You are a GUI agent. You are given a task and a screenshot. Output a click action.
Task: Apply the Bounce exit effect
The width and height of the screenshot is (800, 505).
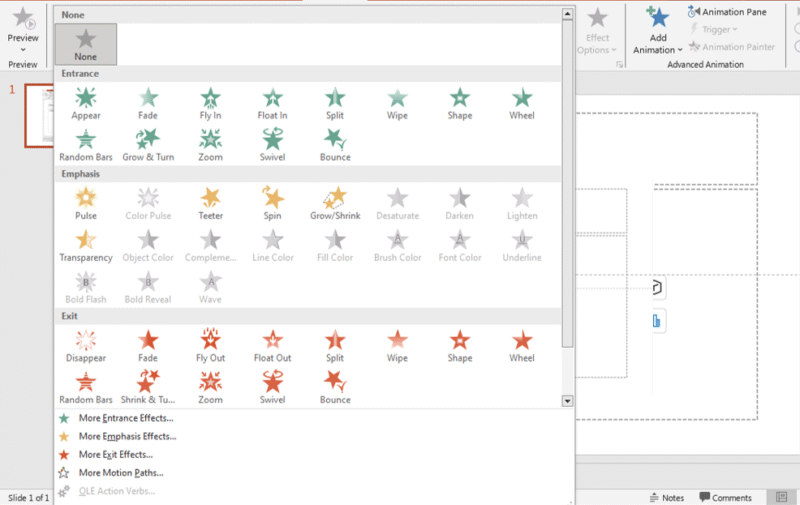click(x=335, y=387)
